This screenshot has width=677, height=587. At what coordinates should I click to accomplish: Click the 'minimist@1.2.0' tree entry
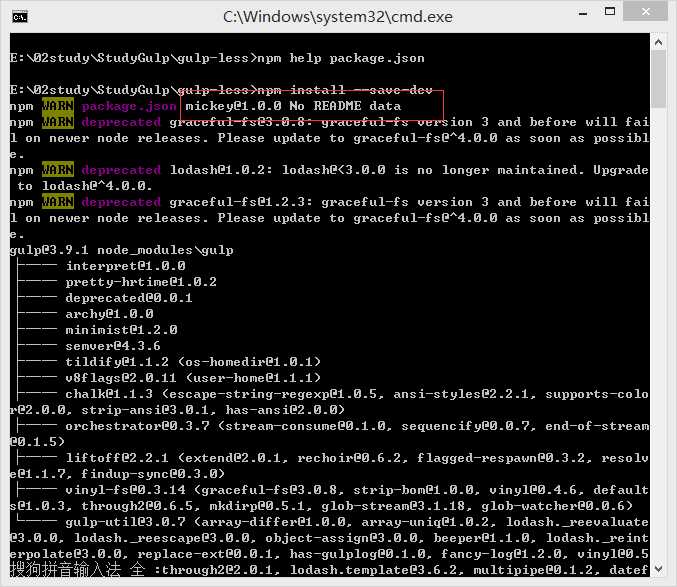click(122, 330)
